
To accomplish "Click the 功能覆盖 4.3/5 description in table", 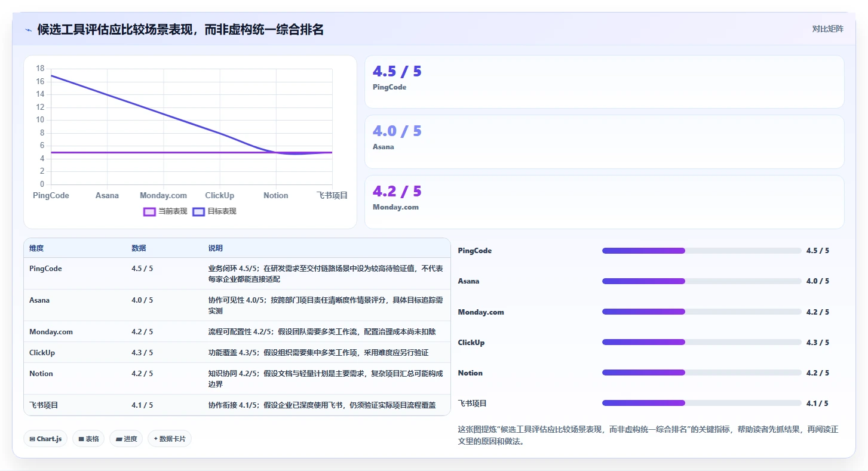I will click(x=318, y=353).
